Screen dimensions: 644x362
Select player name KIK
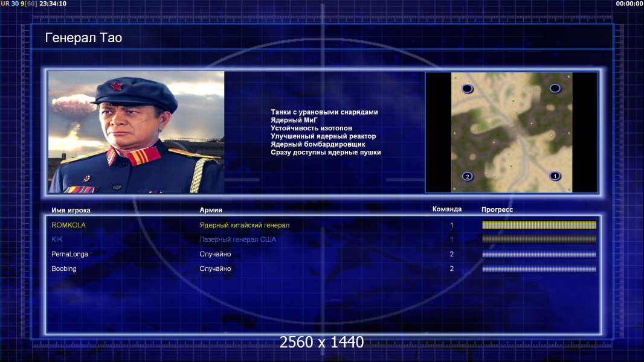[x=57, y=240]
